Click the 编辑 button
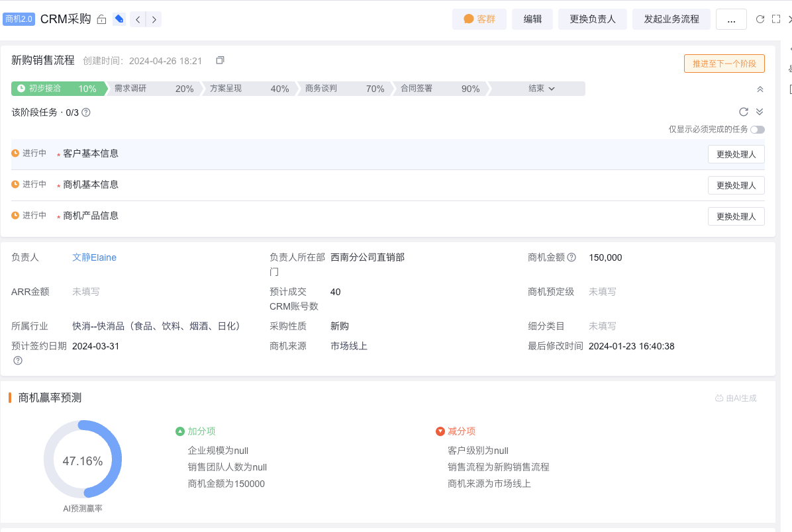792x532 pixels. pos(532,19)
